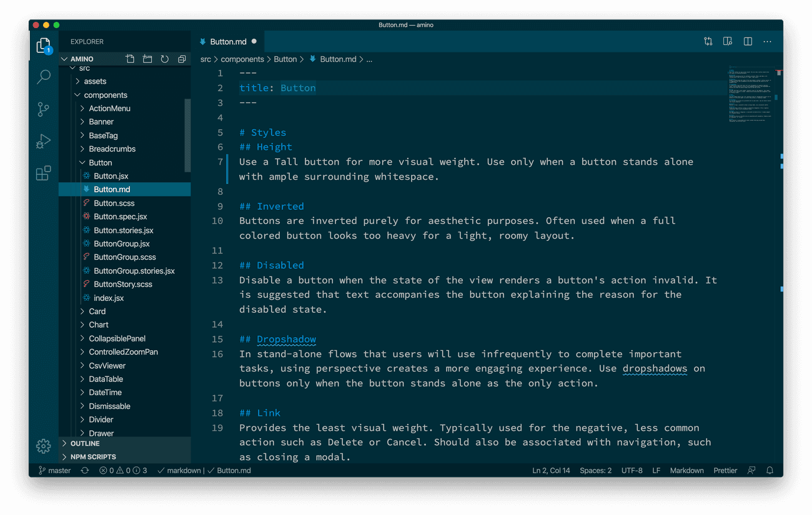812x515 pixels.
Task: Open notifications via the bell icon
Action: pyautogui.click(x=770, y=470)
